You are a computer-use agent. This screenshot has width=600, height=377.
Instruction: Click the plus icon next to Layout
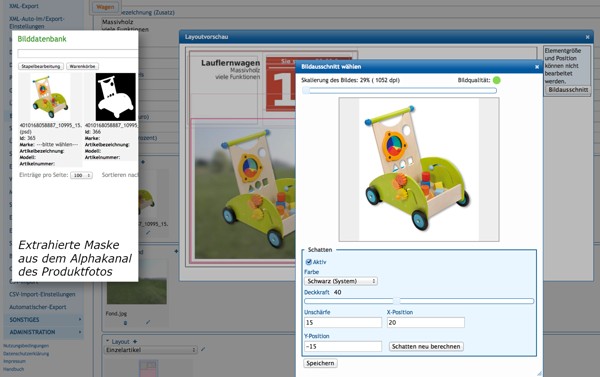pos(135,341)
